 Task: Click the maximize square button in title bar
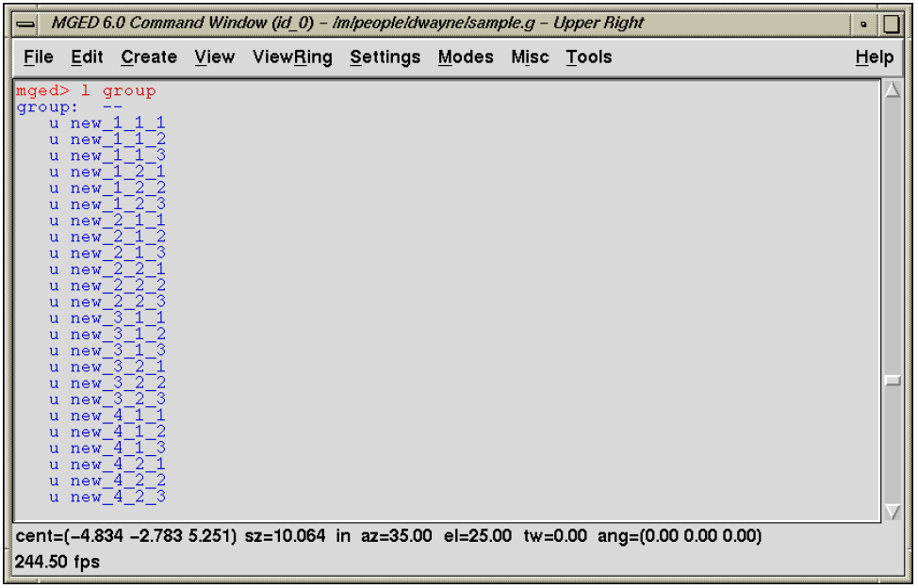(x=891, y=24)
